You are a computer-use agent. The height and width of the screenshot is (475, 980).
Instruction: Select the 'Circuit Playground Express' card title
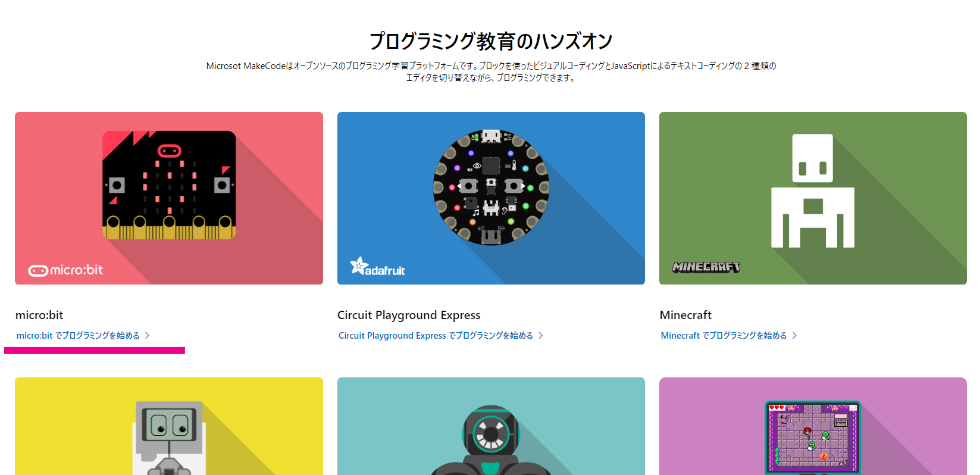409,315
